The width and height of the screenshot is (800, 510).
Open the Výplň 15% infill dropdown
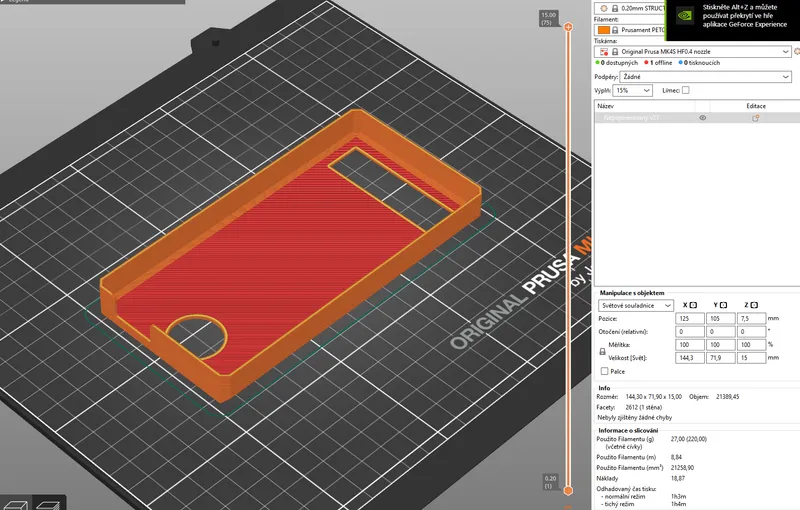click(632, 90)
